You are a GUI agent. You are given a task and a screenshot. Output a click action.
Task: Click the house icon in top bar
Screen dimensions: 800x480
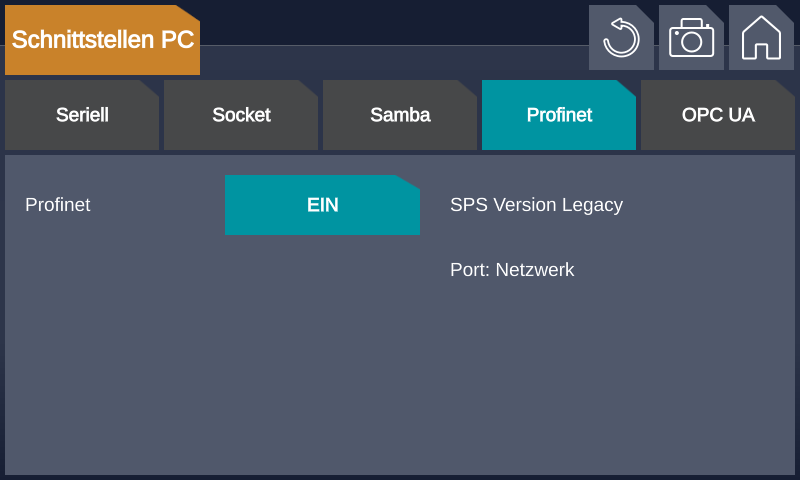pos(761,38)
